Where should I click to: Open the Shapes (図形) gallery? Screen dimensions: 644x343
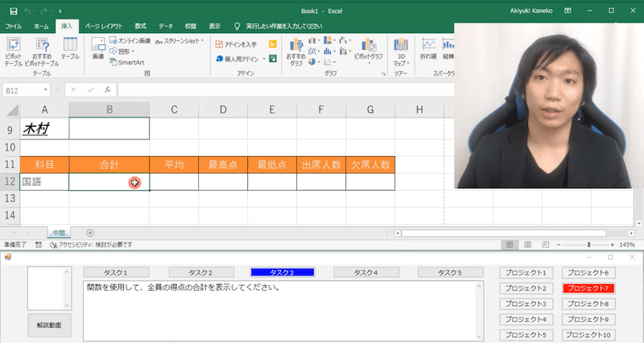tap(122, 52)
